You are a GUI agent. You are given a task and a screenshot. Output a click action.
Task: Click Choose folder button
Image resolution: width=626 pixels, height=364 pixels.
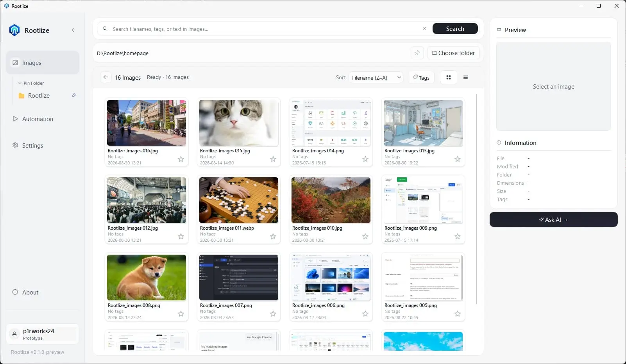[x=453, y=53]
